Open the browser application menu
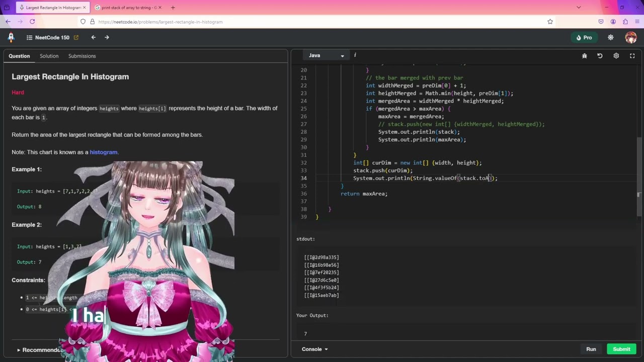The height and width of the screenshot is (362, 644). point(637,22)
